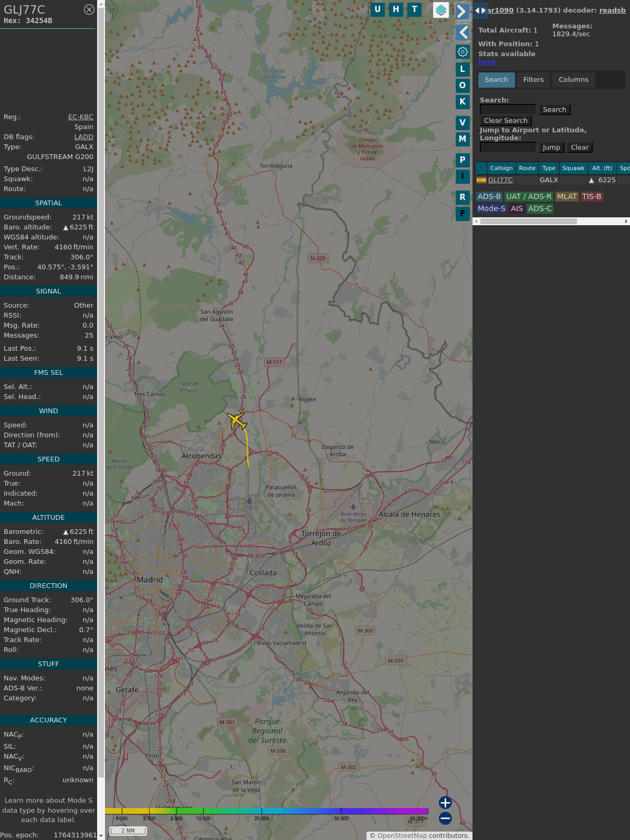Click the Spain flag in GLJ77C row
Viewport: 630px width, 840px height.
click(481, 180)
